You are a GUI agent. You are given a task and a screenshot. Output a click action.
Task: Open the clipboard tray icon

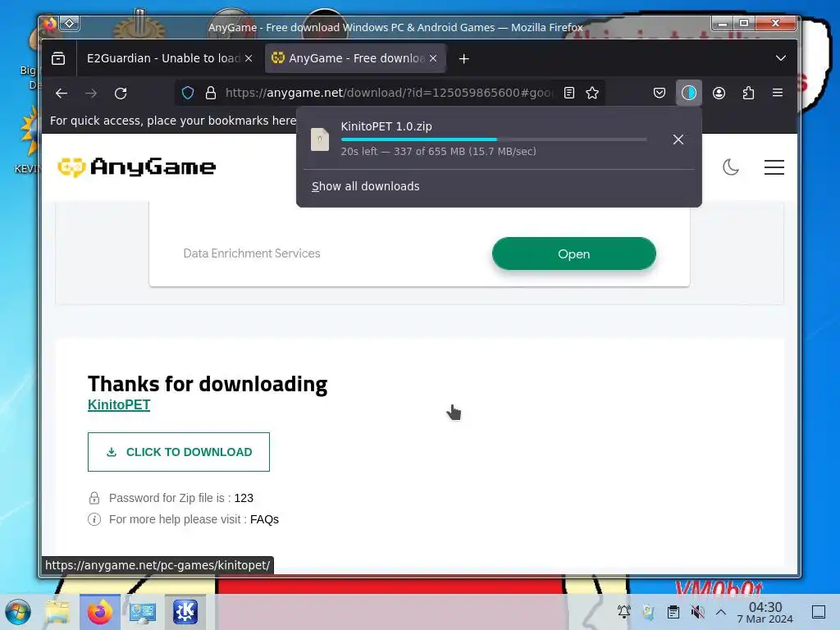(x=673, y=612)
